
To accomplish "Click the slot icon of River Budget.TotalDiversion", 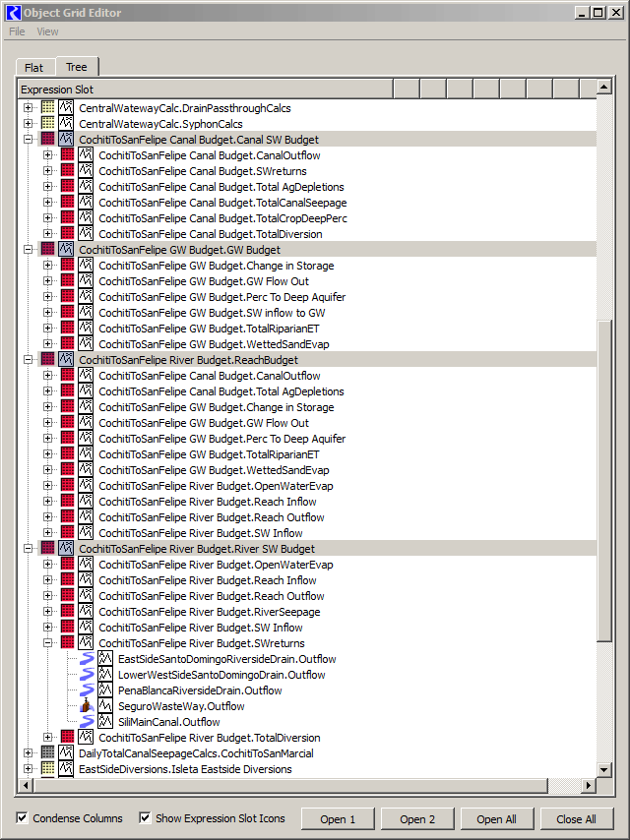I will pos(86,737).
